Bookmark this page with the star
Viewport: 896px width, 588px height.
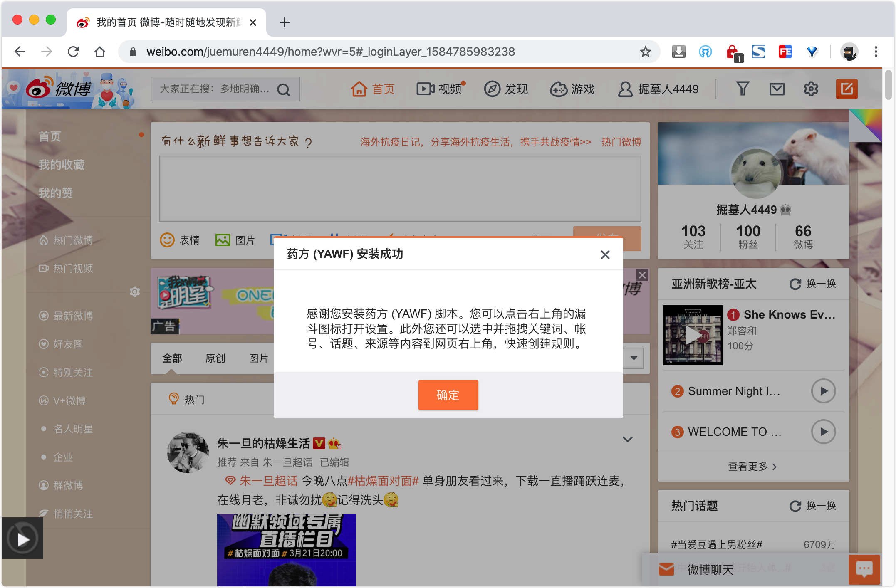(645, 52)
